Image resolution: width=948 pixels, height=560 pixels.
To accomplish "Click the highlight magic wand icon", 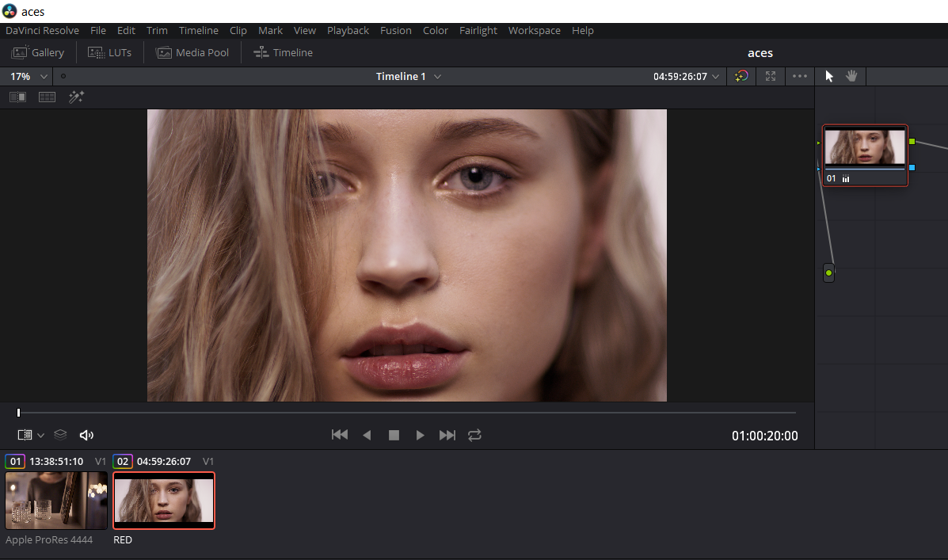I will [76, 97].
